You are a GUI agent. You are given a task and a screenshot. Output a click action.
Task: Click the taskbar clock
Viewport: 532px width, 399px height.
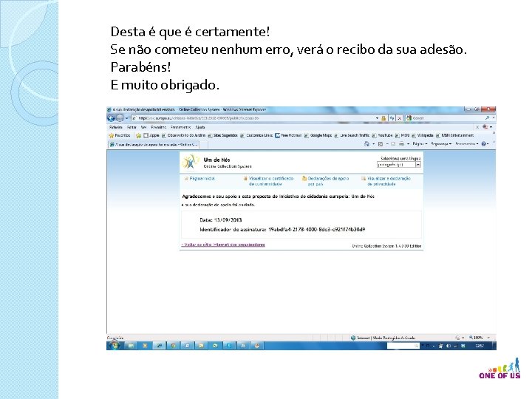(480, 346)
